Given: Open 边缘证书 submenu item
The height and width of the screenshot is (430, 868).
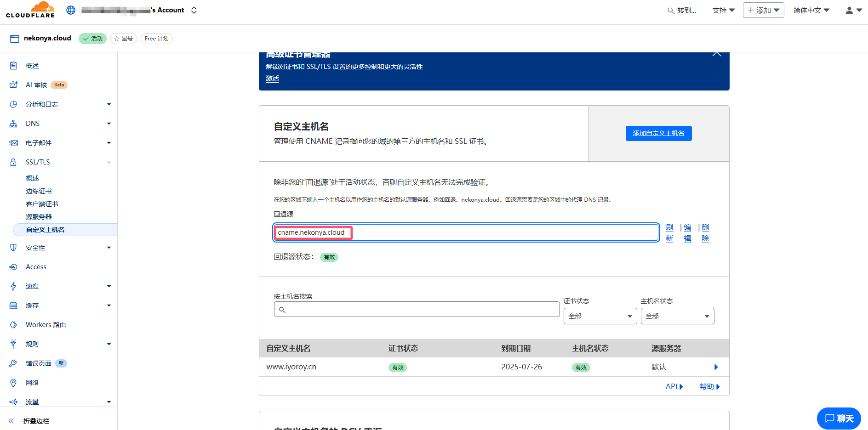Looking at the screenshot, I should click(x=39, y=191).
